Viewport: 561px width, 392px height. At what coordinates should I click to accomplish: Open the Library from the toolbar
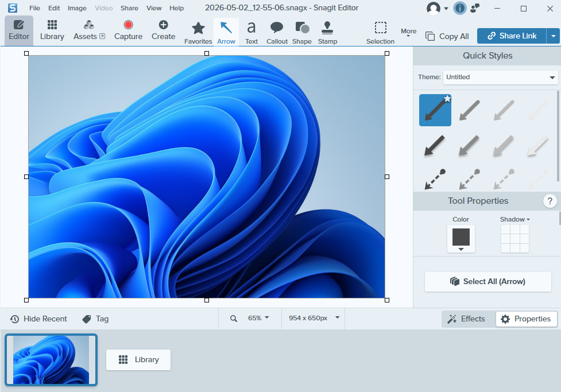click(x=52, y=31)
